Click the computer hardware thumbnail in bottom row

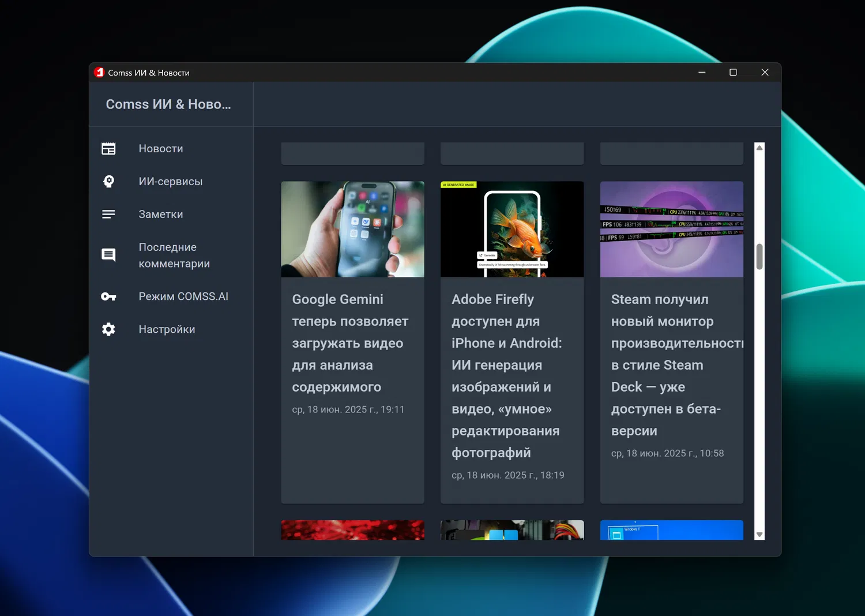pyautogui.click(x=512, y=530)
